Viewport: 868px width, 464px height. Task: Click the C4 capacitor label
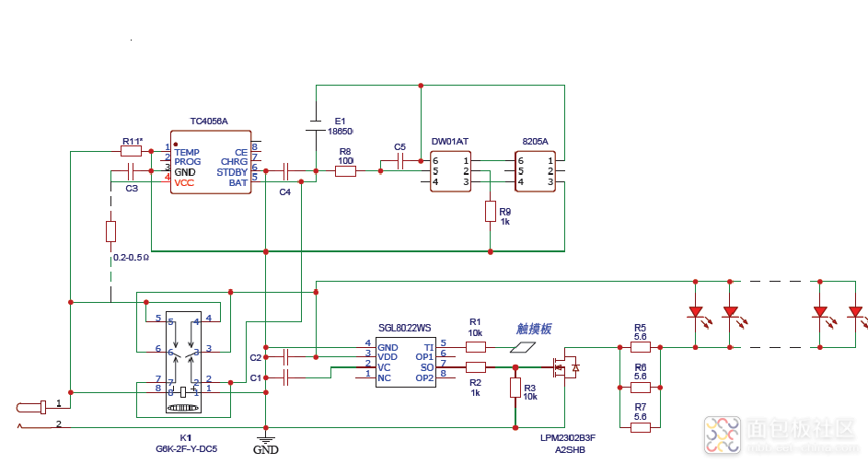point(284,192)
